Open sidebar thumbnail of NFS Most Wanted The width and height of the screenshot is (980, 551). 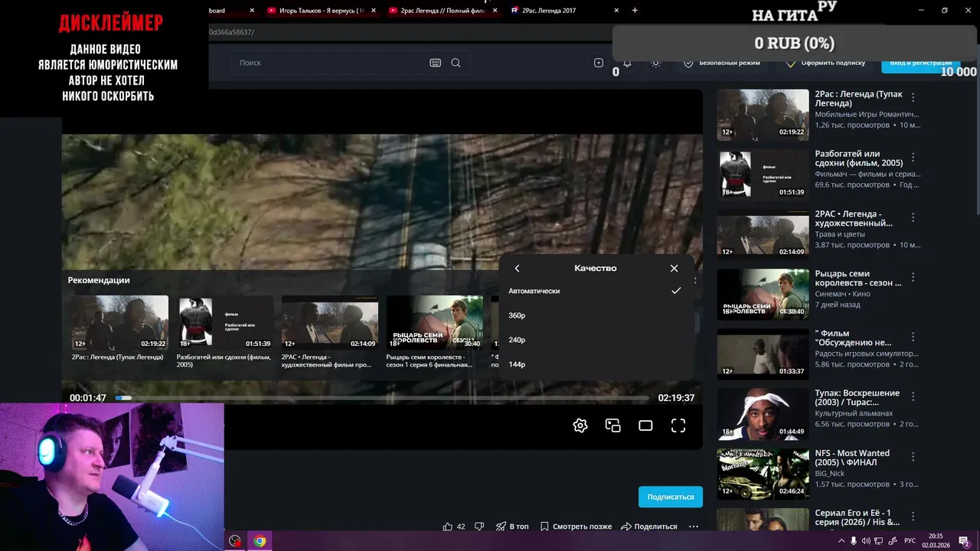point(763,474)
